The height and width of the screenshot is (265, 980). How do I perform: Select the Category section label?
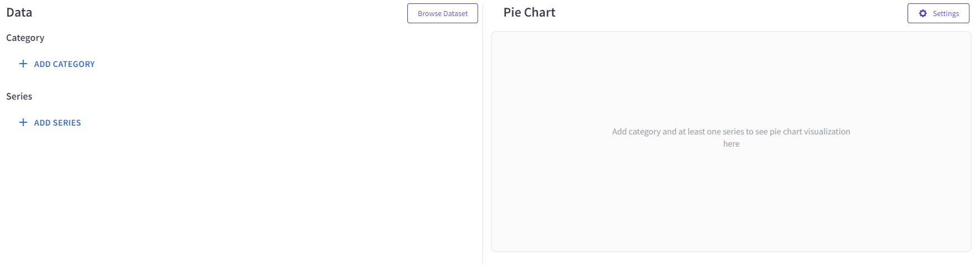tap(25, 38)
